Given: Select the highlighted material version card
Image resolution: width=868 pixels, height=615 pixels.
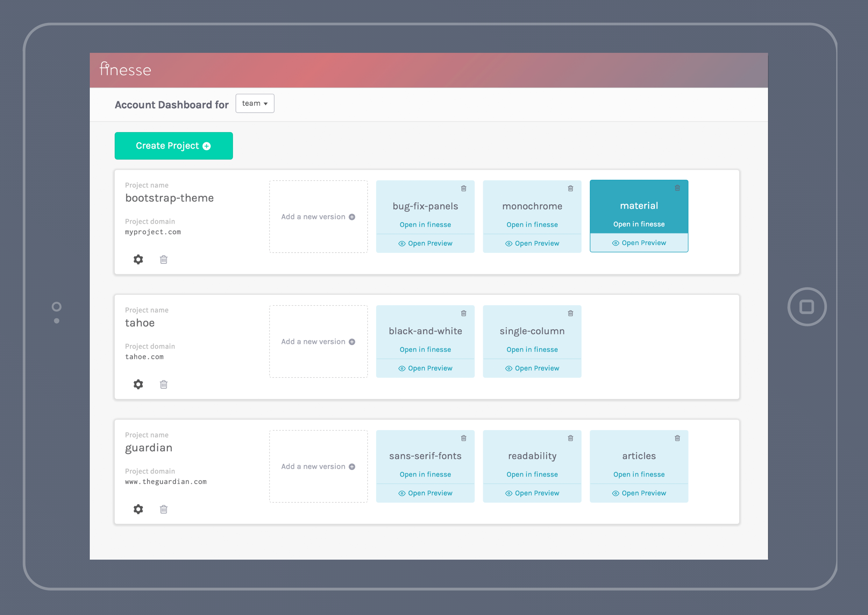Looking at the screenshot, I should point(639,206).
